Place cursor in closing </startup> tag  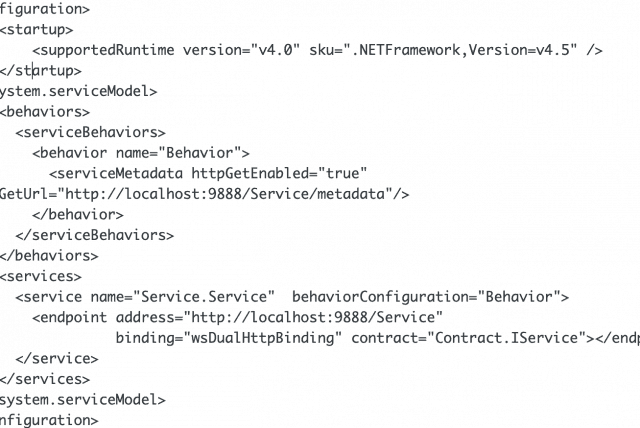click(x=41, y=70)
